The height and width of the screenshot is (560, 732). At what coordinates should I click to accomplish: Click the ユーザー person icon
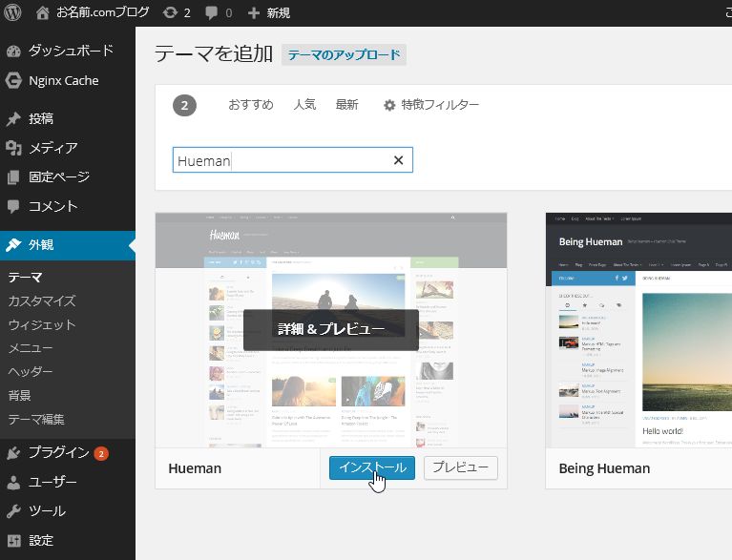tap(13, 482)
